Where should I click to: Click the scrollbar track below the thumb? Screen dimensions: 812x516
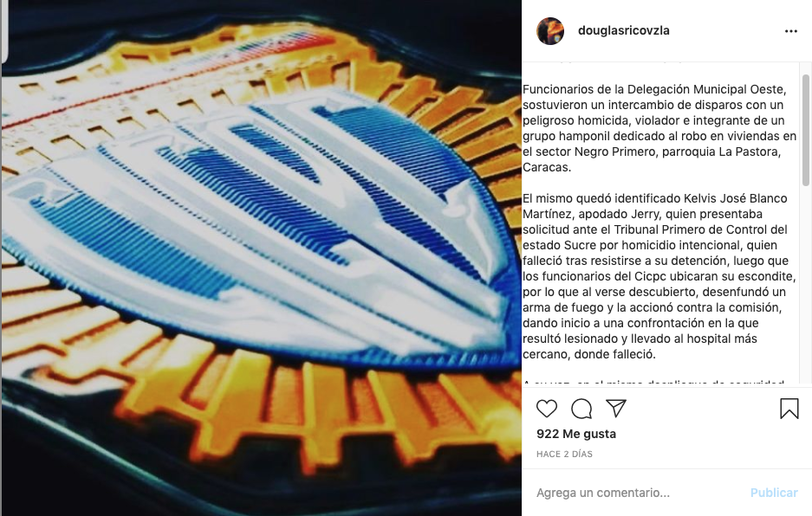pyautogui.click(x=805, y=285)
